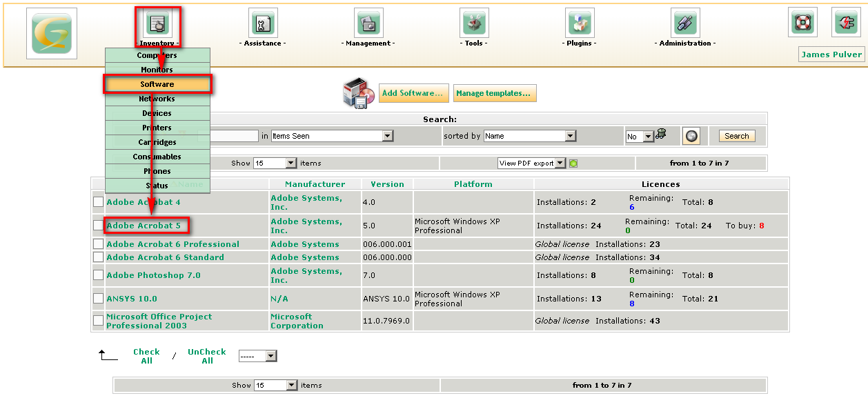The width and height of the screenshot is (868, 407).
Task: Click the Add Software button
Action: tap(413, 93)
